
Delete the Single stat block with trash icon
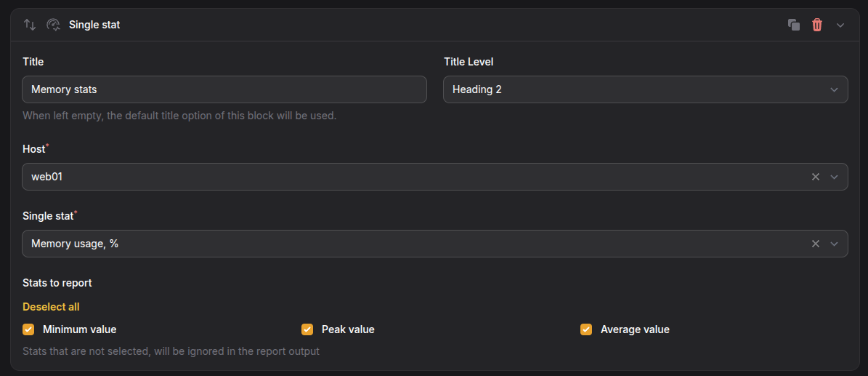point(817,25)
